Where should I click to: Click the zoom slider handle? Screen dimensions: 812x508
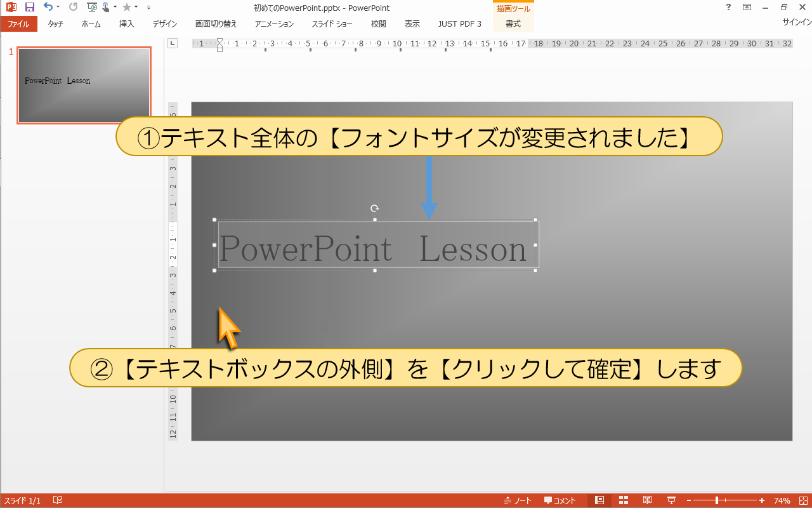[x=717, y=501]
